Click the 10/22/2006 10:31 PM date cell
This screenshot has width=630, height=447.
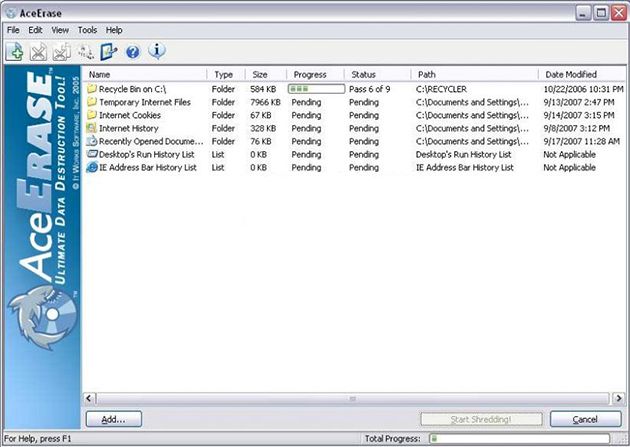pyautogui.click(x=583, y=89)
